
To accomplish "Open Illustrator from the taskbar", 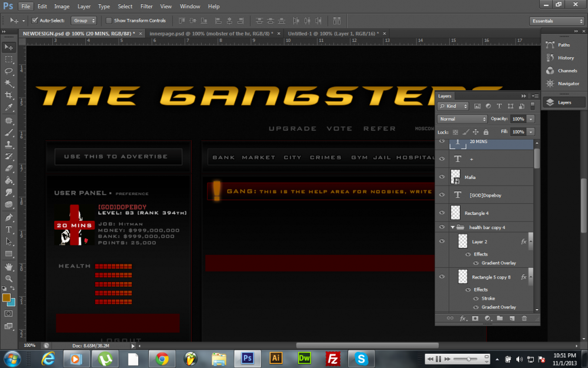I will [276, 358].
